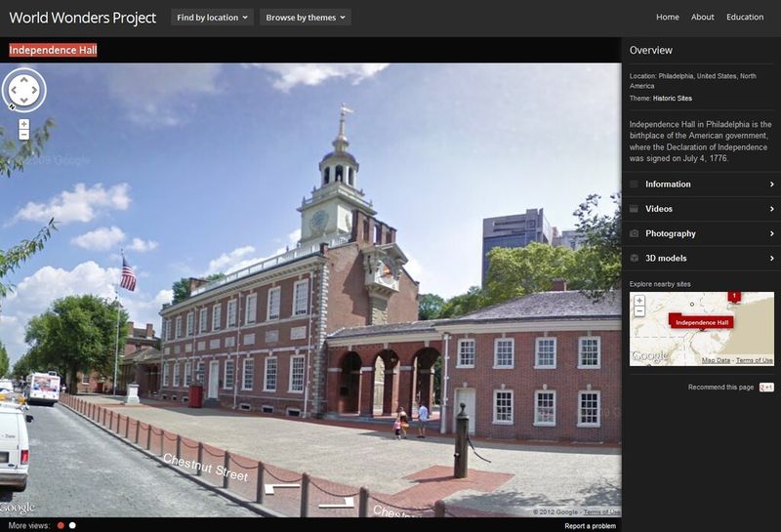Open the Find by location dropdown
This screenshot has width=781, height=532.
(212, 18)
